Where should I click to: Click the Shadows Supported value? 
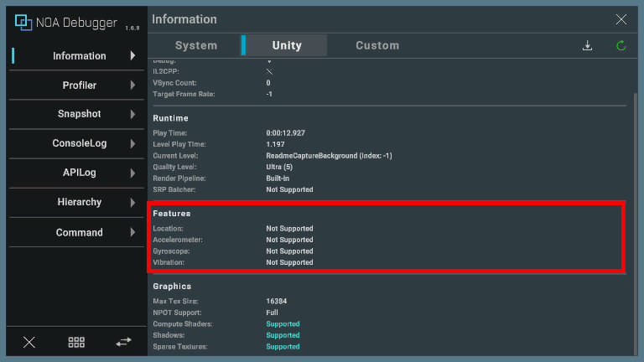pyautogui.click(x=283, y=335)
